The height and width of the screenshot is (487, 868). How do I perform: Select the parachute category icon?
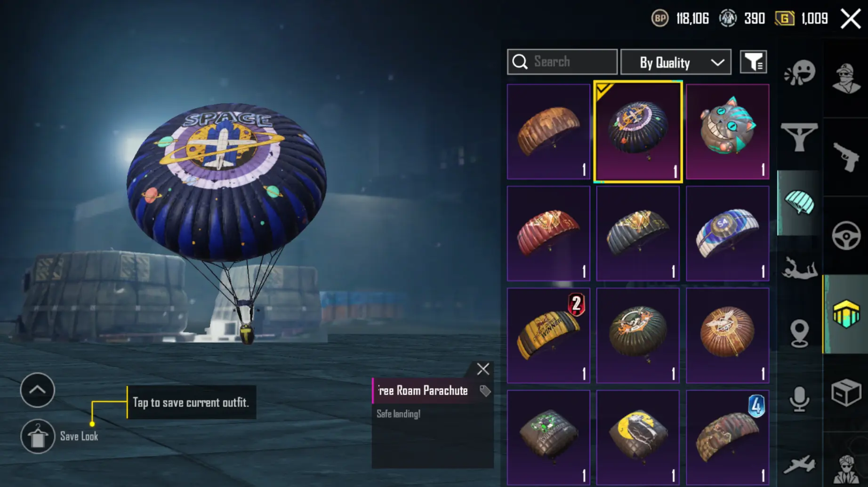pos(799,203)
